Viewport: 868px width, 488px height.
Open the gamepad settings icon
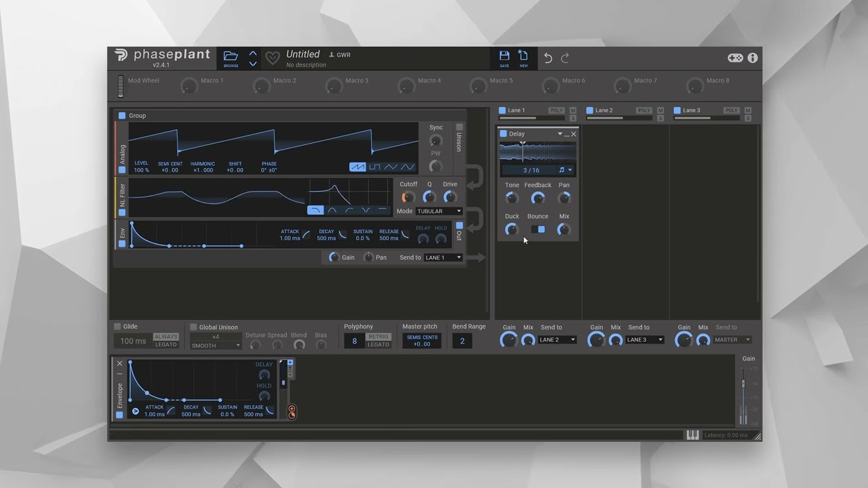(735, 58)
